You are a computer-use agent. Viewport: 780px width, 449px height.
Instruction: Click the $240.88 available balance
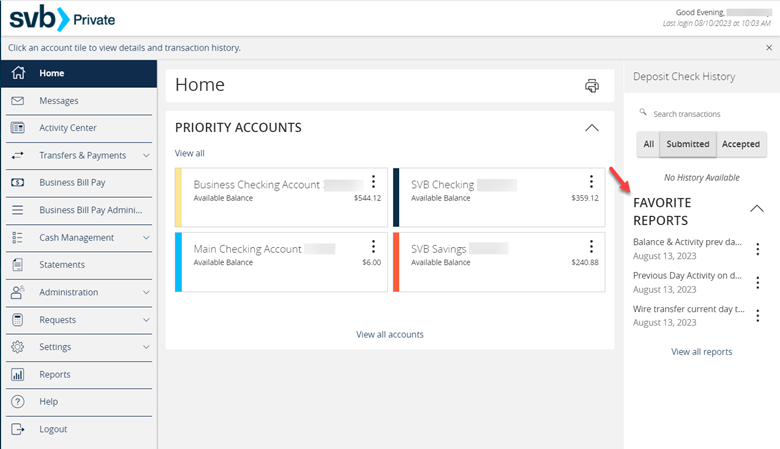click(x=585, y=262)
